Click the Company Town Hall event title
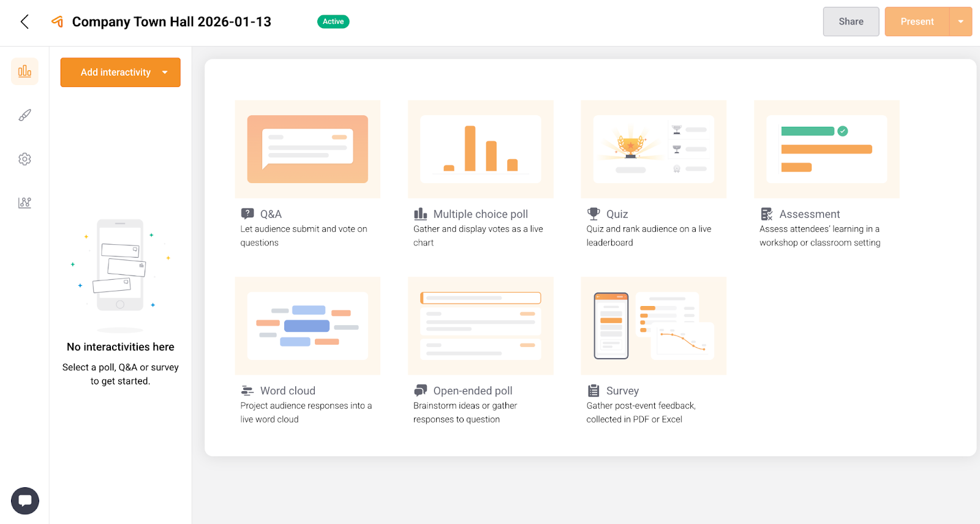This screenshot has height=524, width=980. (171, 22)
